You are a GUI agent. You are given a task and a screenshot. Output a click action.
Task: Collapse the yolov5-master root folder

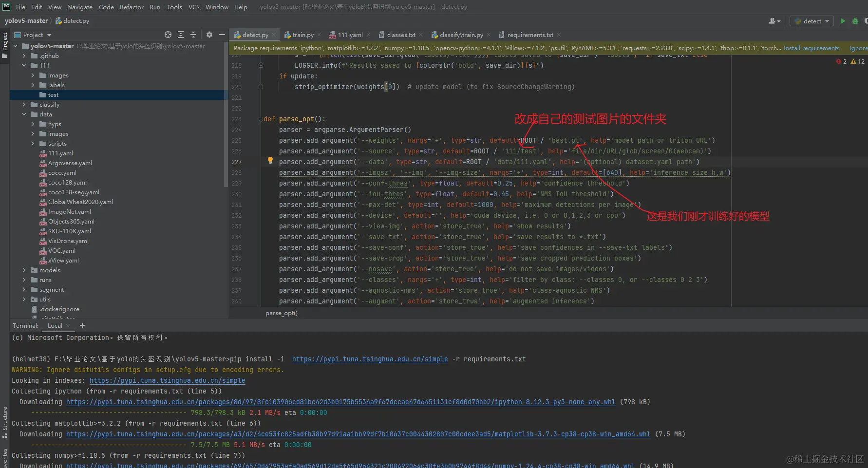point(16,46)
